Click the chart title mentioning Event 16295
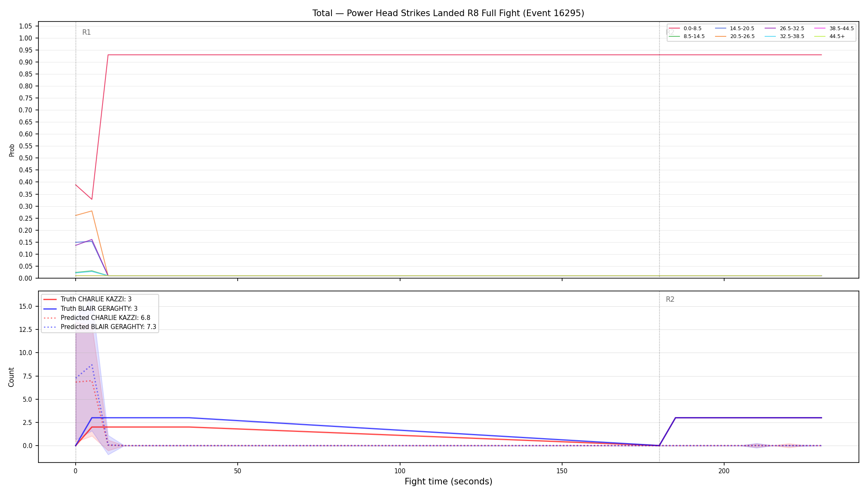Screen dimensions: 868x496 448,13
